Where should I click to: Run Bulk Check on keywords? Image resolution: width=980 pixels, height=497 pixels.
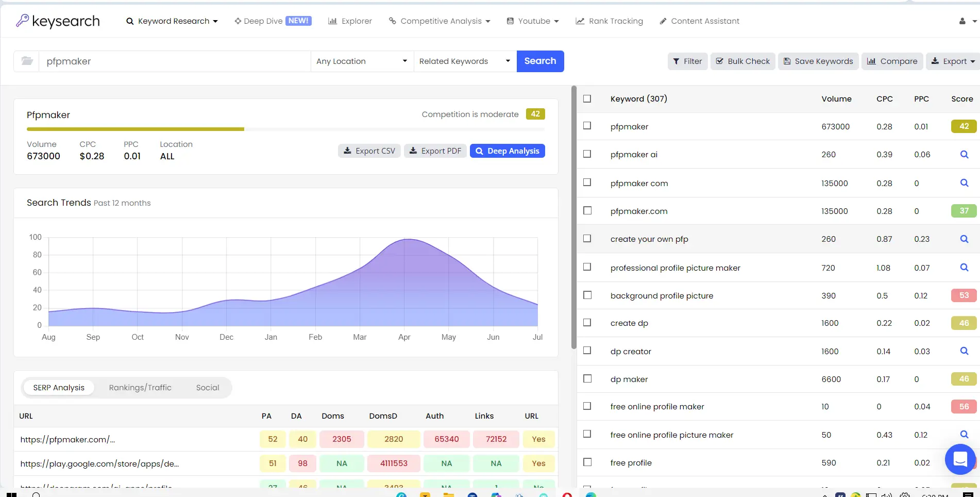tap(742, 61)
